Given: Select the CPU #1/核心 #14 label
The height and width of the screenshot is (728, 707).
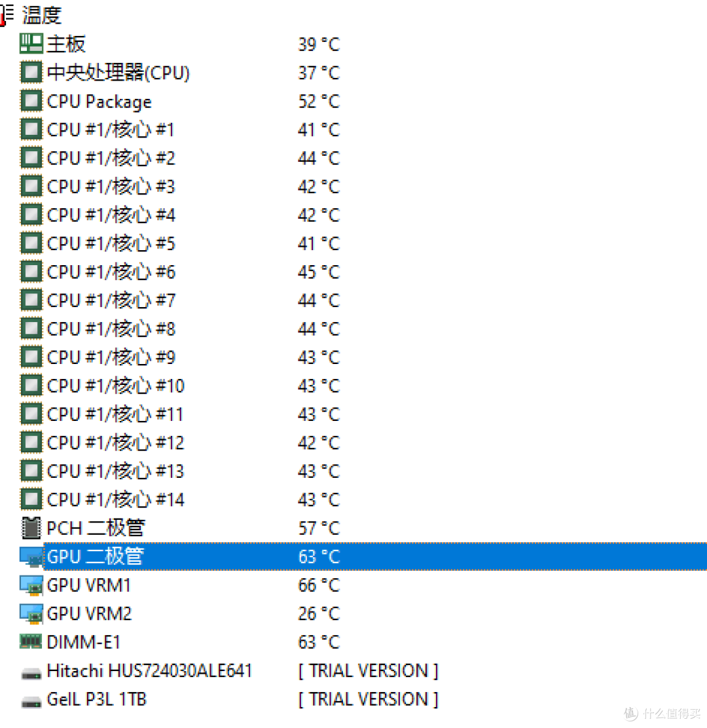Looking at the screenshot, I should (x=116, y=500).
